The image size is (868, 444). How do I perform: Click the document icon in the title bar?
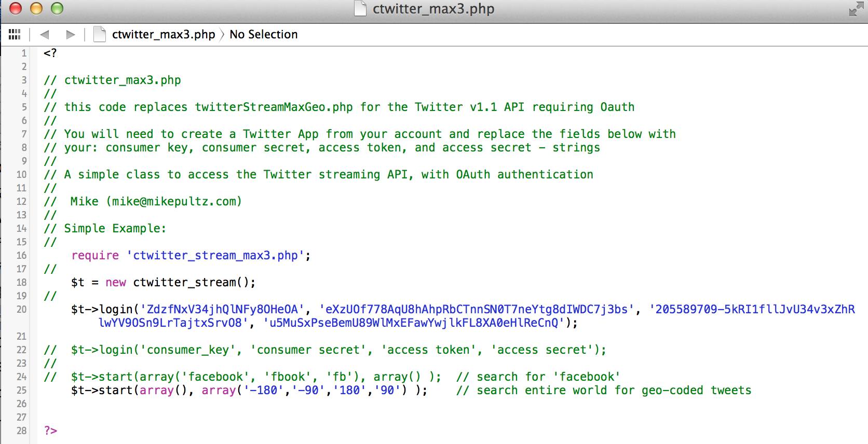360,9
